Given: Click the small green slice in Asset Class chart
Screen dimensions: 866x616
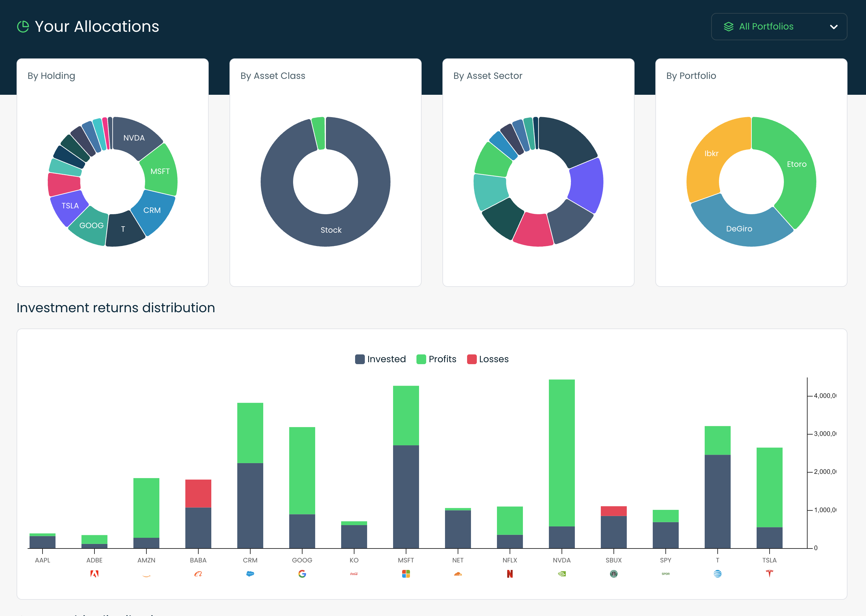Looking at the screenshot, I should [319, 133].
